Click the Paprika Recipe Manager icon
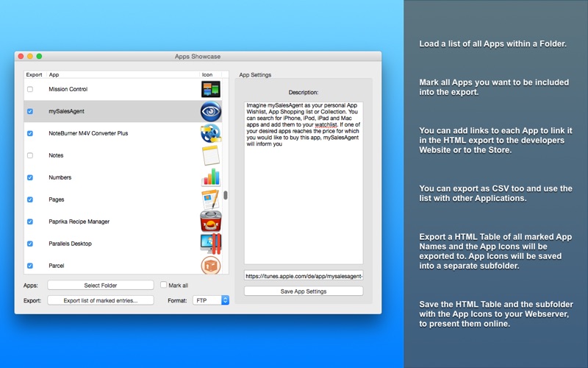Viewport: 588px width, 368px height. click(211, 222)
